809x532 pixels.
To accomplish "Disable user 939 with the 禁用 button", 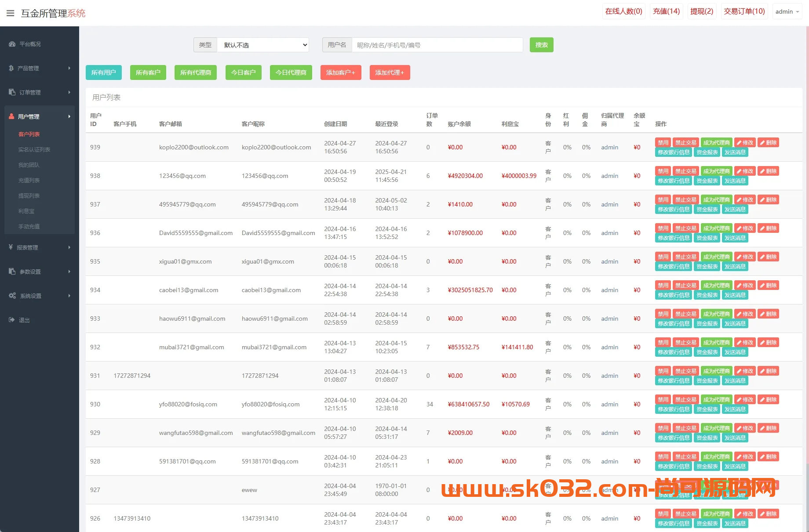I will [x=663, y=142].
